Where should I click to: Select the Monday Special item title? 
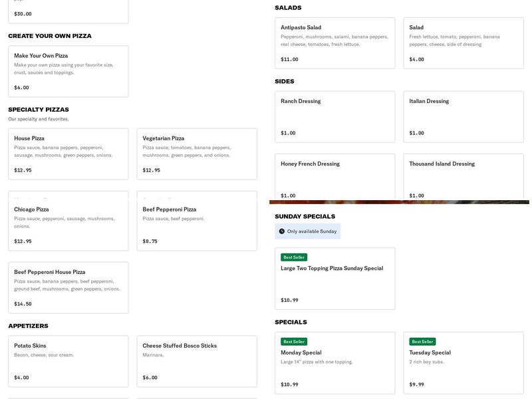[301, 352]
